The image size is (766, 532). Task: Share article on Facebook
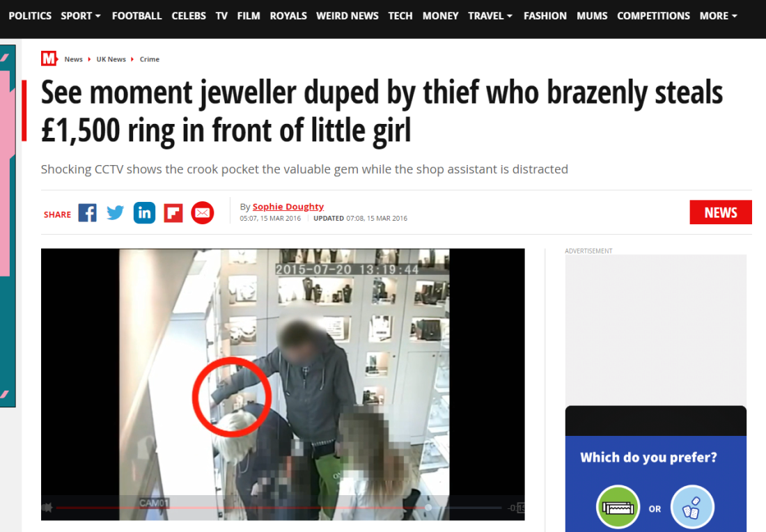(88, 213)
